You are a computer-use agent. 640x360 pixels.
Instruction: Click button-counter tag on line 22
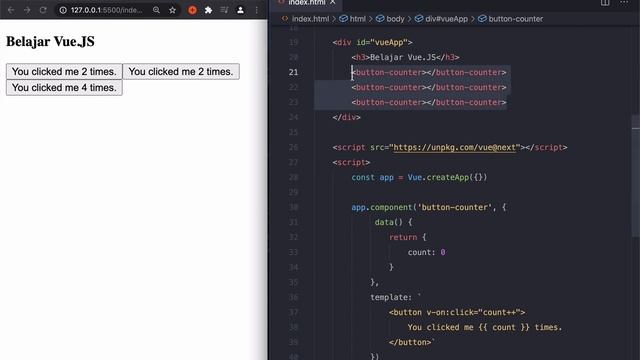click(x=429, y=87)
